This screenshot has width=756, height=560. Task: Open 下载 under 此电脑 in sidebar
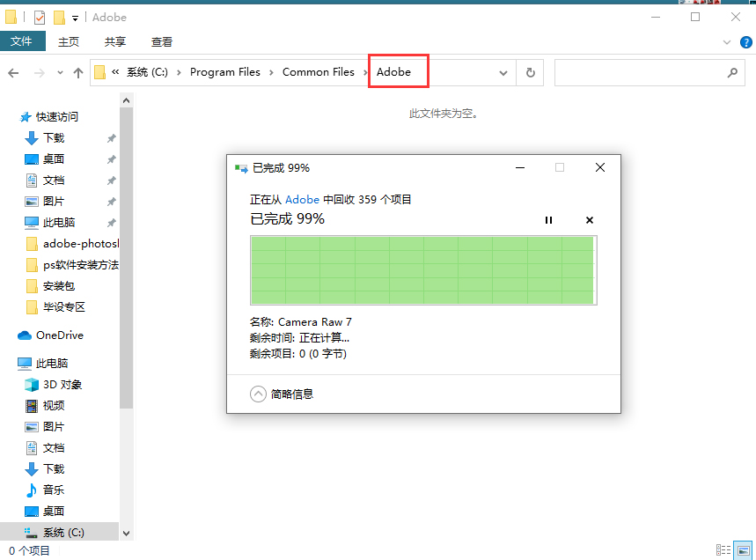pos(54,468)
